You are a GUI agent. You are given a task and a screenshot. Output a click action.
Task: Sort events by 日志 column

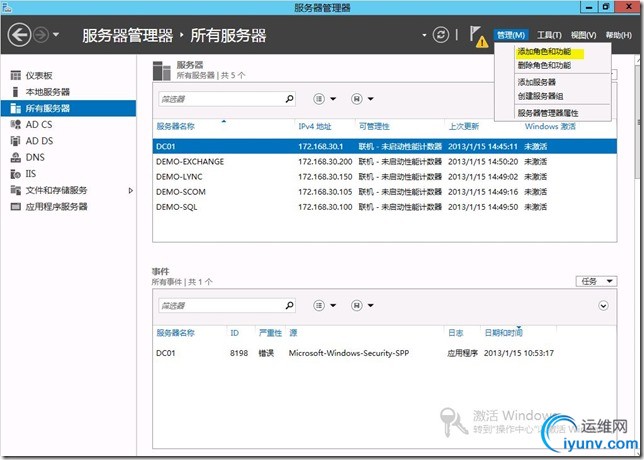point(455,333)
